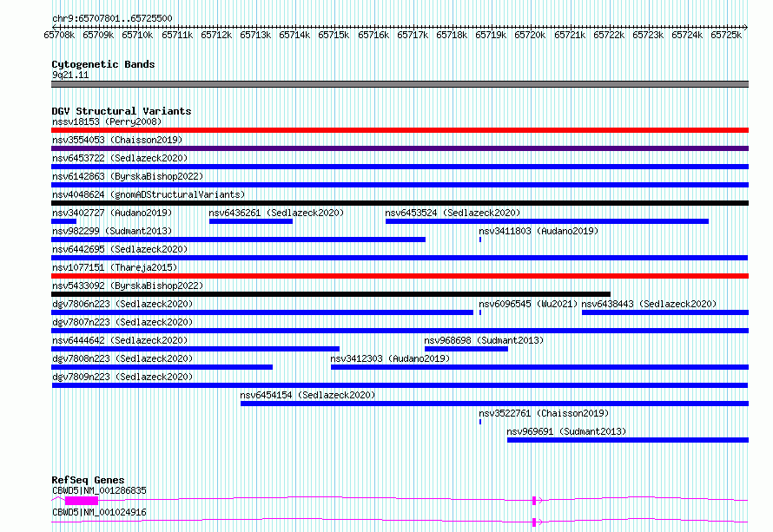Click the 65716k ruler position marker
773x532 pixels.
pyautogui.click(x=373, y=35)
